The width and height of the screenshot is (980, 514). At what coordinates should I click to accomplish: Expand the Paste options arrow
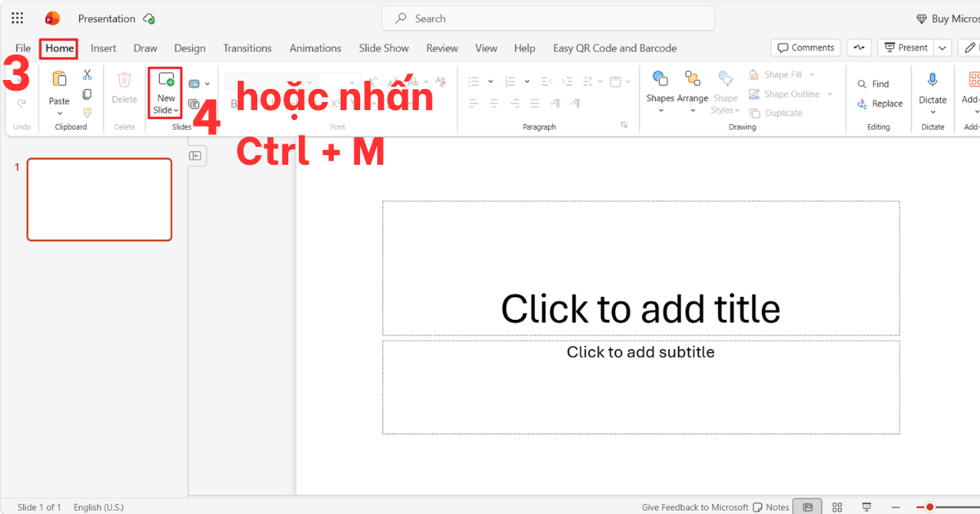click(x=59, y=113)
